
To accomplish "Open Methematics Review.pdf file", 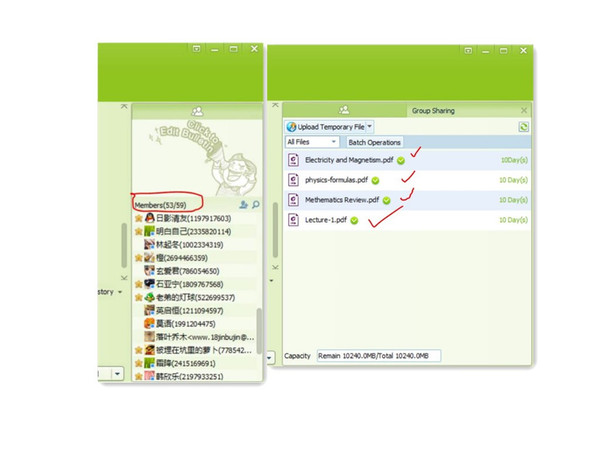I will point(342,200).
